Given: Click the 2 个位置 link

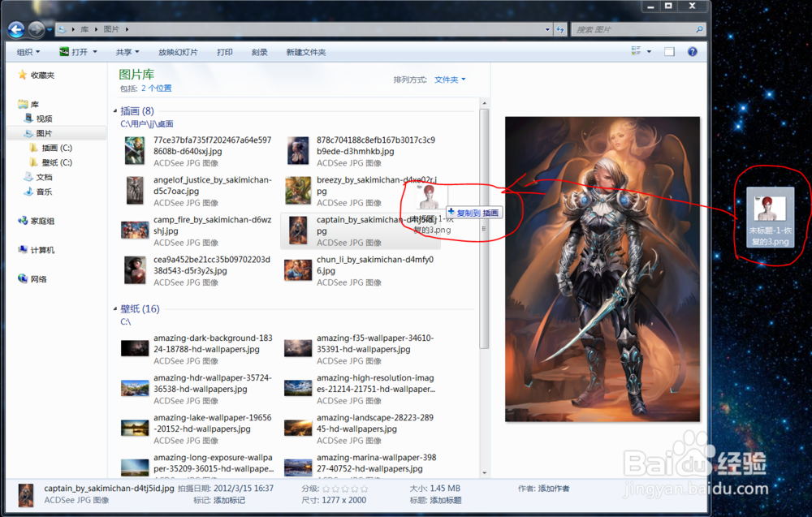Looking at the screenshot, I should click(x=157, y=88).
